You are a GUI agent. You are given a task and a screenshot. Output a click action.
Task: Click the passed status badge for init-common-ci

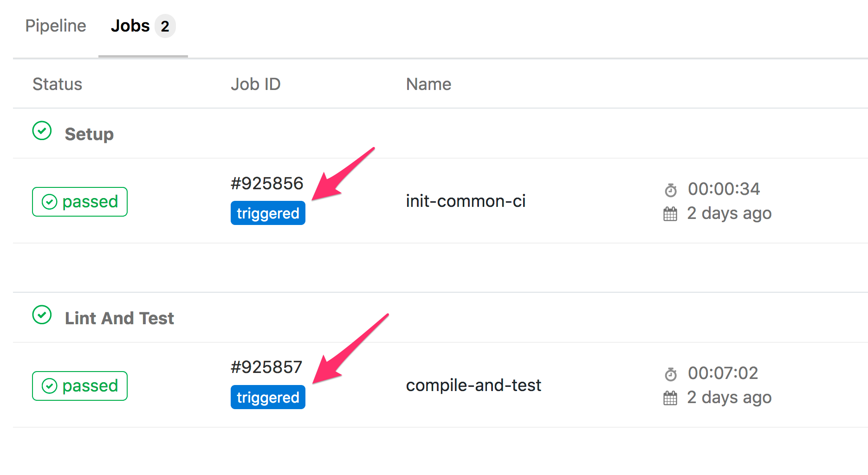click(79, 202)
